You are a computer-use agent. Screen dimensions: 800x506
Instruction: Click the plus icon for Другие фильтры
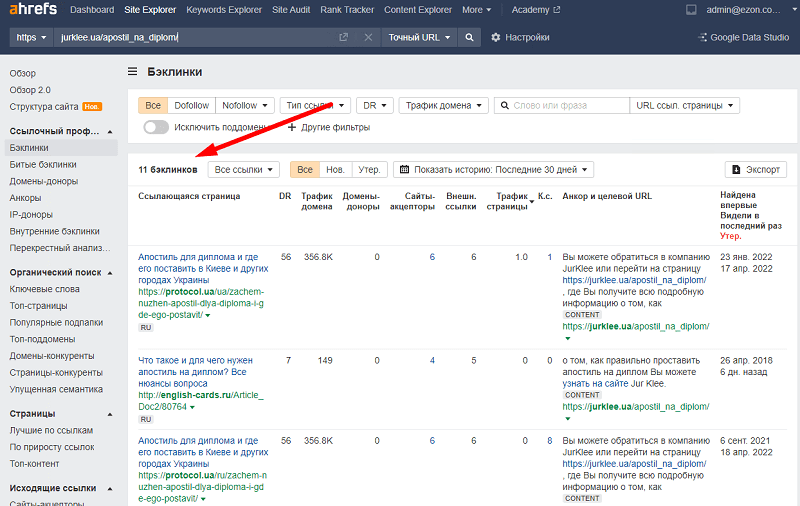[292, 127]
